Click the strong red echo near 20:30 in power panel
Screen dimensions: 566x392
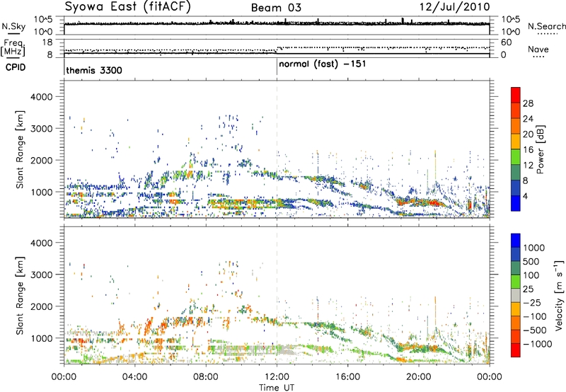pyautogui.click(x=435, y=203)
